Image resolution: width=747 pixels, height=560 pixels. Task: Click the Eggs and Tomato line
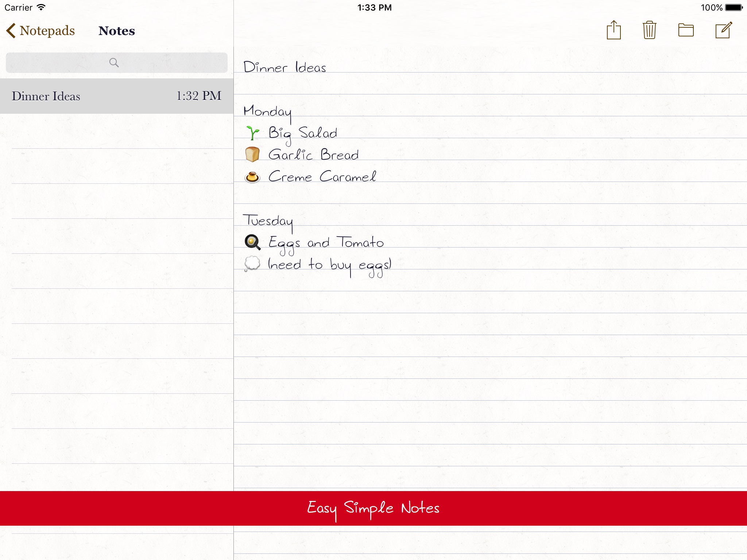(326, 243)
